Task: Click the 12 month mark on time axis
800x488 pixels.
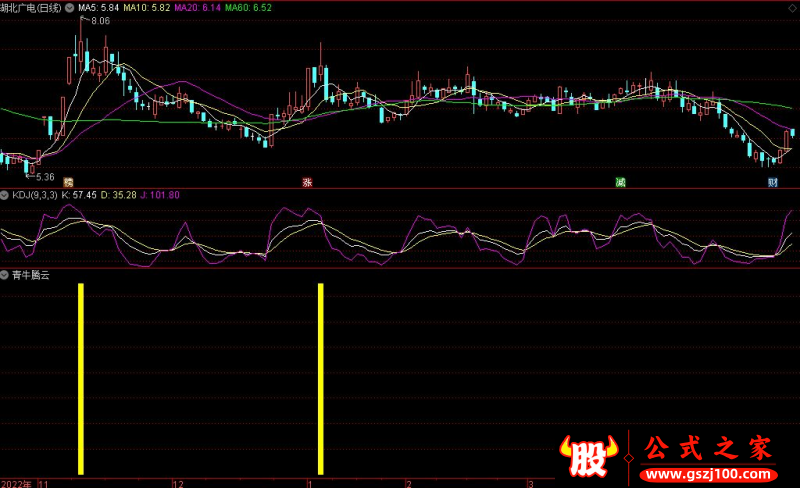Action: [178, 484]
